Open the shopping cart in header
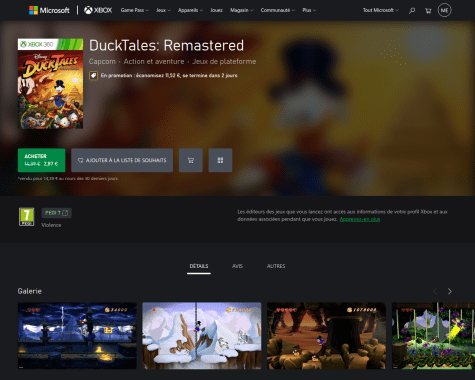475x380 pixels. click(428, 11)
